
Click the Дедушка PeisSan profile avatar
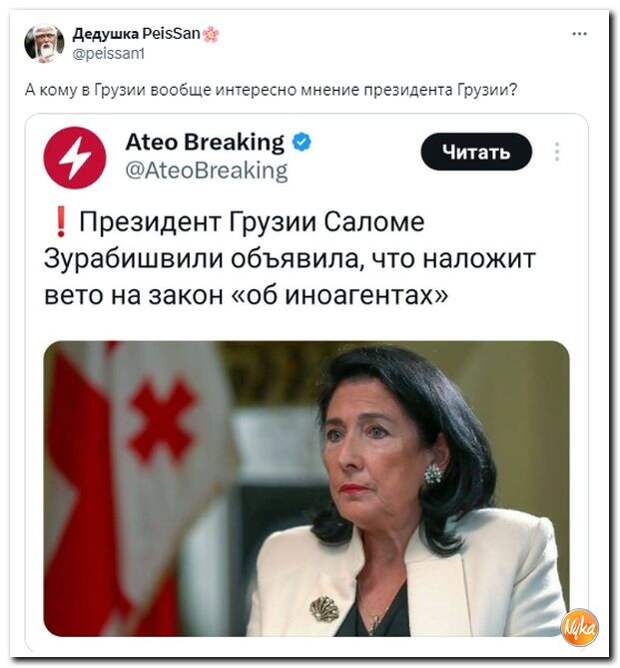44,43
